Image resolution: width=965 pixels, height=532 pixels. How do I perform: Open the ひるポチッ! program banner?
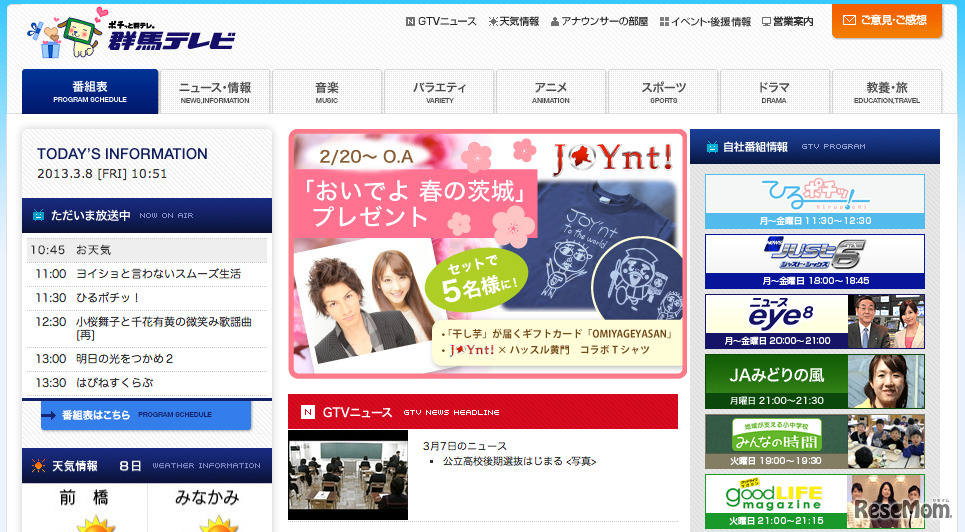tap(815, 201)
